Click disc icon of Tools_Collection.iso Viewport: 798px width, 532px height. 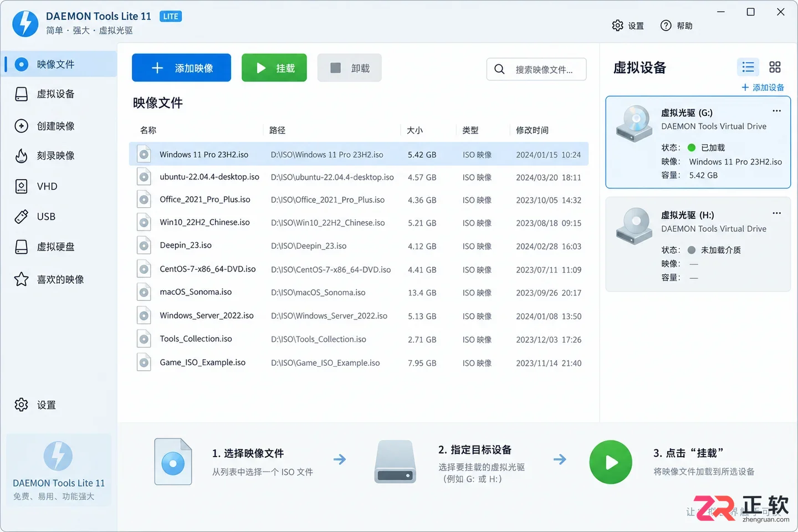pos(144,339)
